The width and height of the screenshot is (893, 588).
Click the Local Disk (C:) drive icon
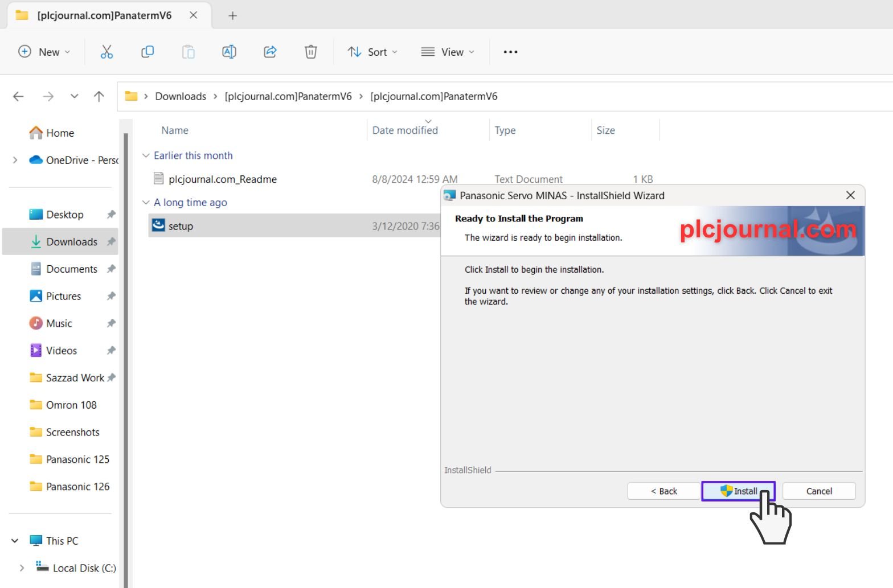click(42, 567)
